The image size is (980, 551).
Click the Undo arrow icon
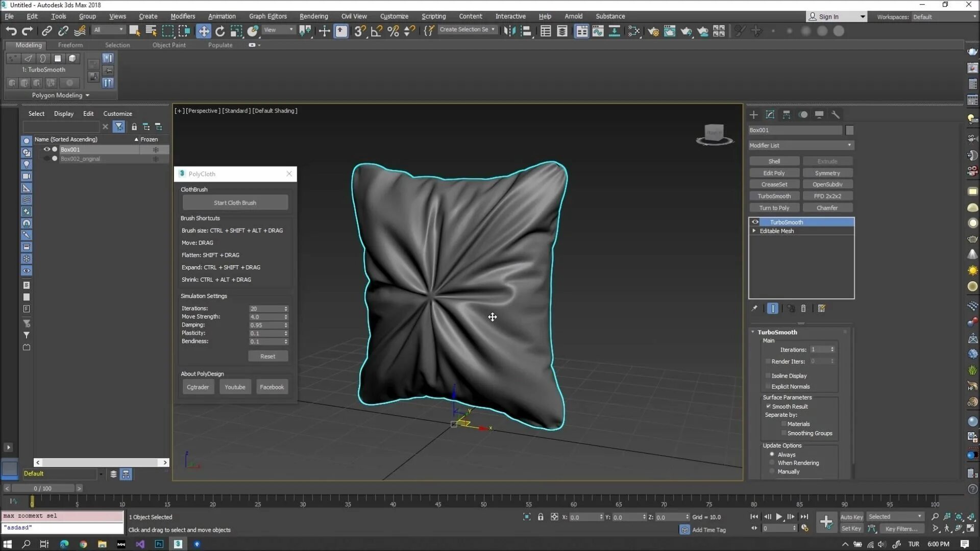[x=11, y=31]
